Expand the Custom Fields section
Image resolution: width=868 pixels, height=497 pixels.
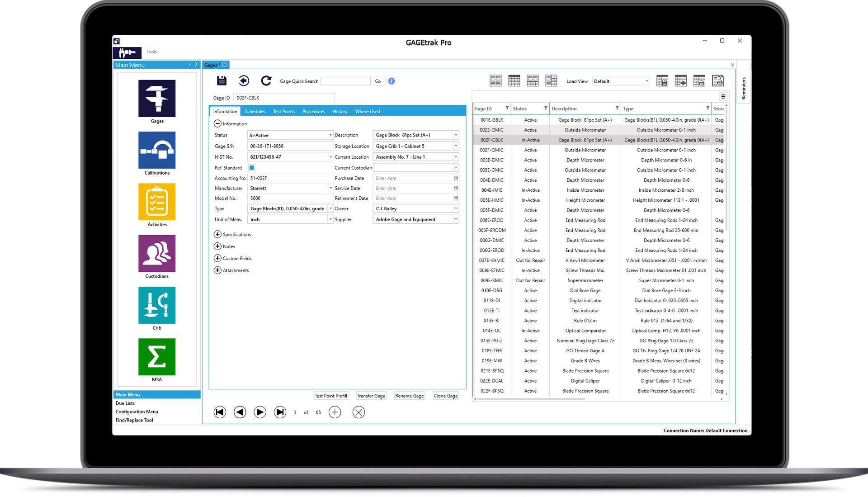217,258
